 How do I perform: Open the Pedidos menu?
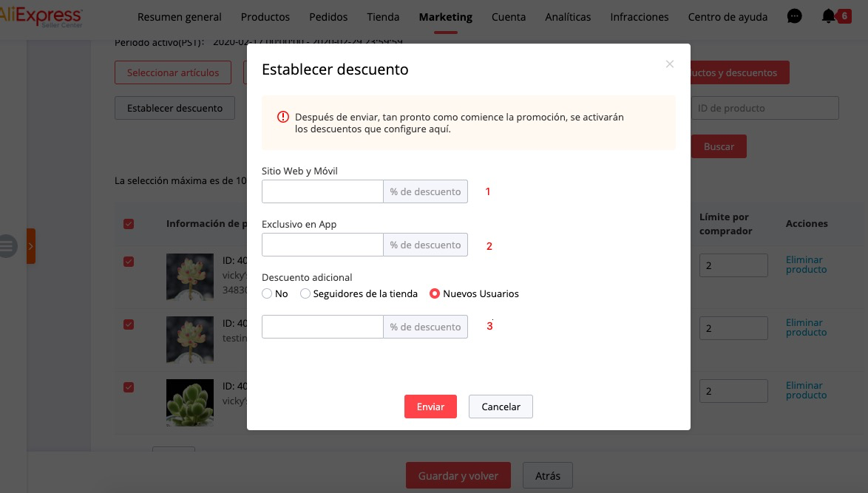[x=328, y=17]
